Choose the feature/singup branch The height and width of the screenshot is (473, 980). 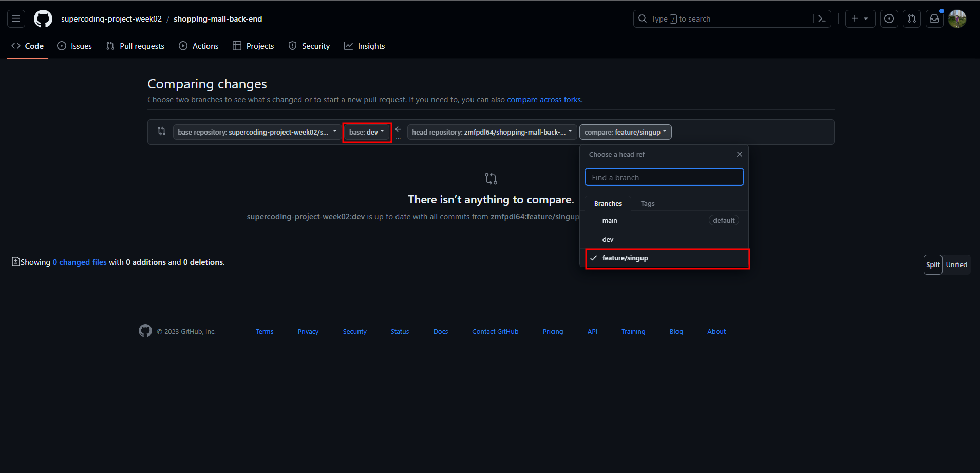pos(664,258)
